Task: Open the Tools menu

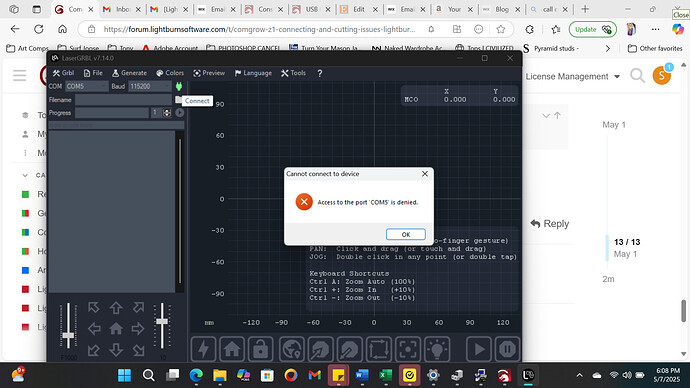Action: [293, 73]
